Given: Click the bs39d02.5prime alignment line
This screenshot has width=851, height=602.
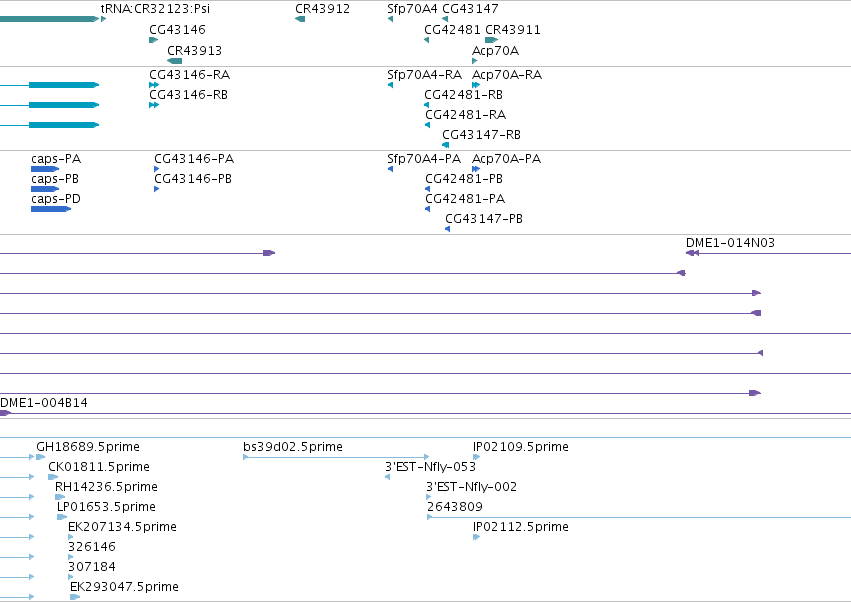Looking at the screenshot, I should tap(336, 457).
